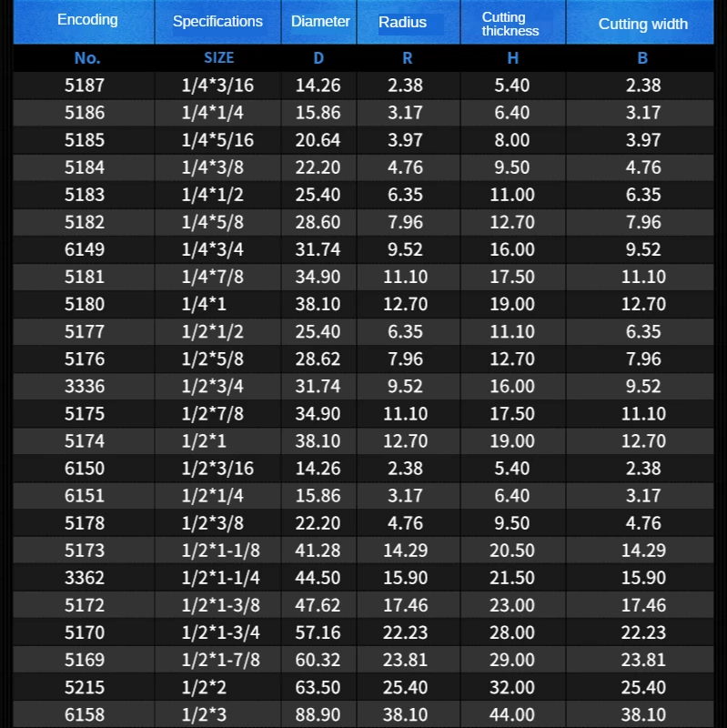This screenshot has height=728, width=727.
Task: Click the blue 'No.' subheader
Action: [87, 57]
